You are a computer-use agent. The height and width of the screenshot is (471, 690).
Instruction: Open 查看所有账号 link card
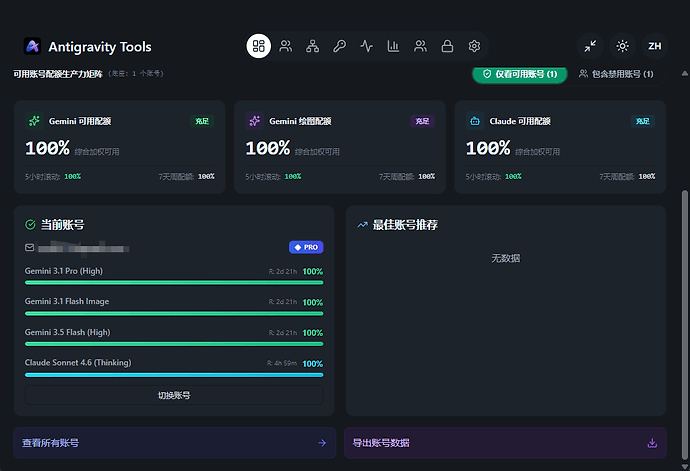(x=175, y=443)
